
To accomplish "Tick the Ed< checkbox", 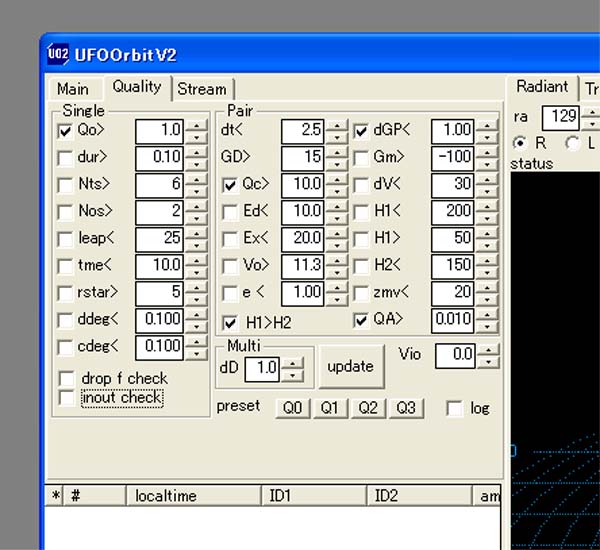I will [x=230, y=212].
